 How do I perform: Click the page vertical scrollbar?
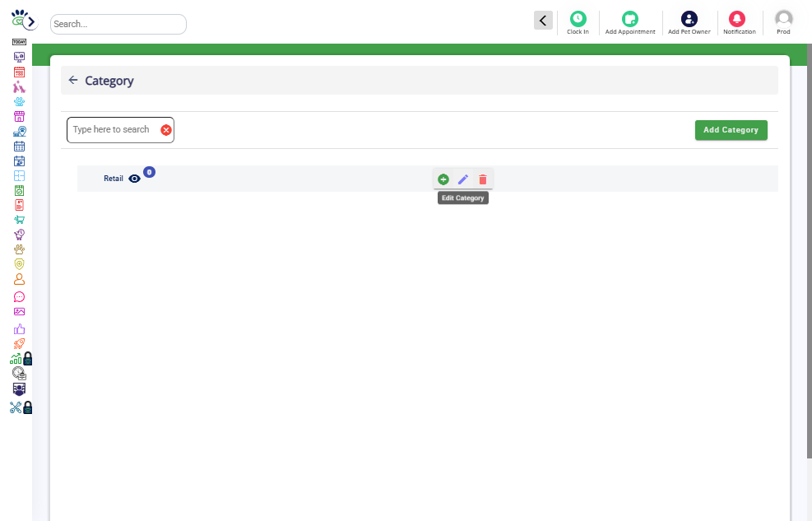(809, 251)
